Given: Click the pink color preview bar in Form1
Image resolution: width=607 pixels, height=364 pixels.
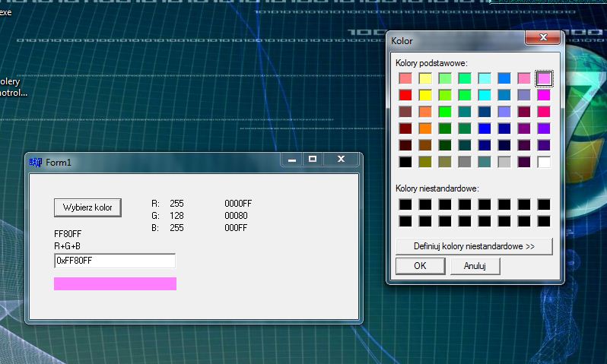Looking at the screenshot, I should pyautogui.click(x=116, y=283).
